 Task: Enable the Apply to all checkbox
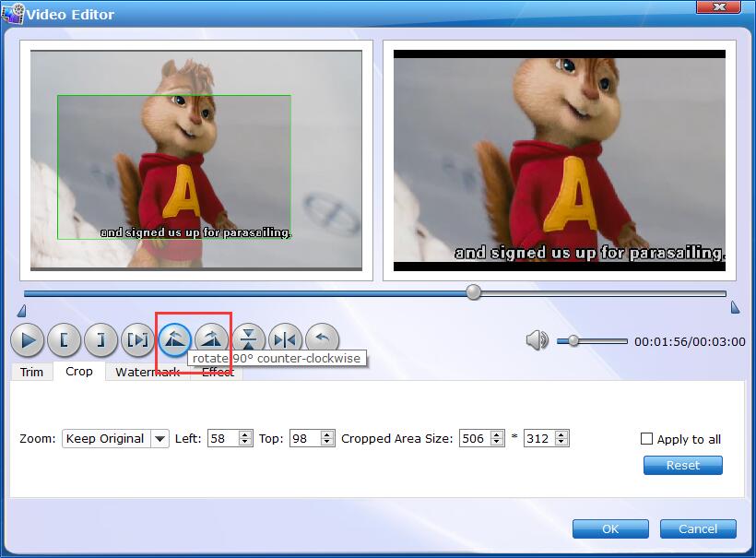[x=646, y=438]
